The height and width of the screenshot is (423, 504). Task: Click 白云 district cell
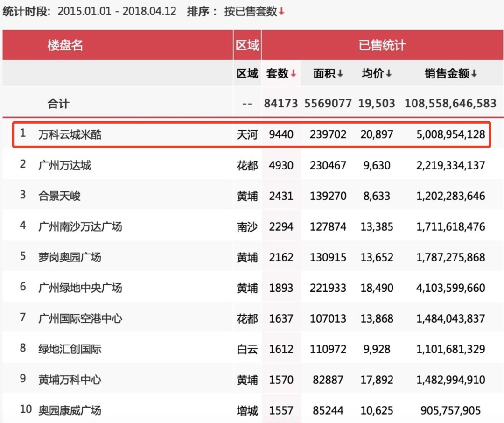(247, 350)
